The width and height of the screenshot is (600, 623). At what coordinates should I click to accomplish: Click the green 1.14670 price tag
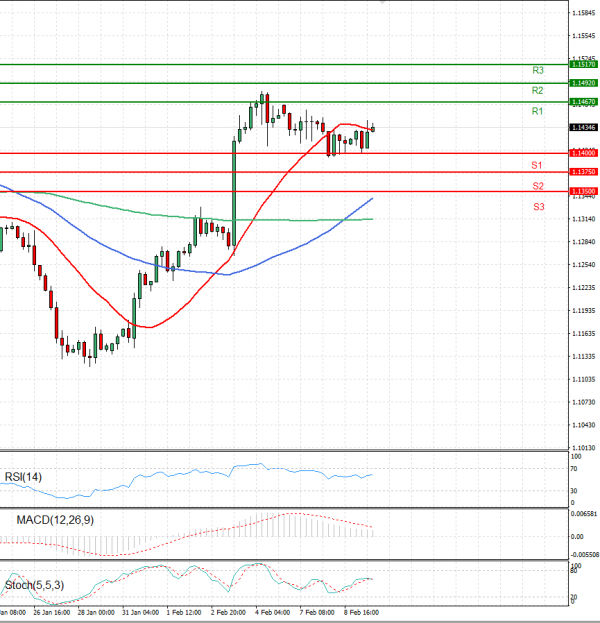pyautogui.click(x=583, y=102)
